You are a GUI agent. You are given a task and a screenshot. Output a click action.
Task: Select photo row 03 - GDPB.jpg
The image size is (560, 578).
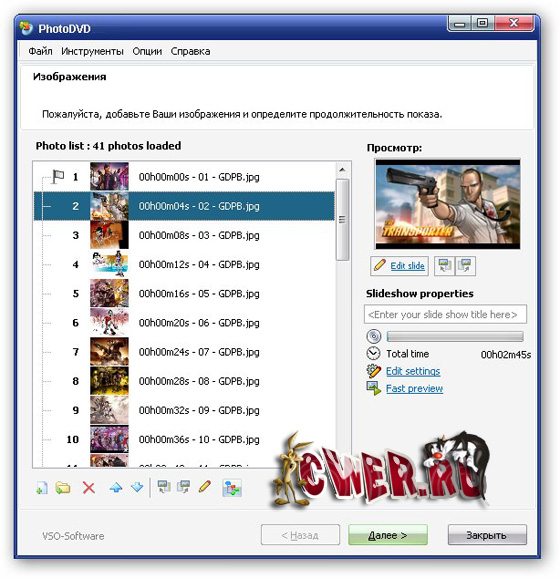coord(184,235)
